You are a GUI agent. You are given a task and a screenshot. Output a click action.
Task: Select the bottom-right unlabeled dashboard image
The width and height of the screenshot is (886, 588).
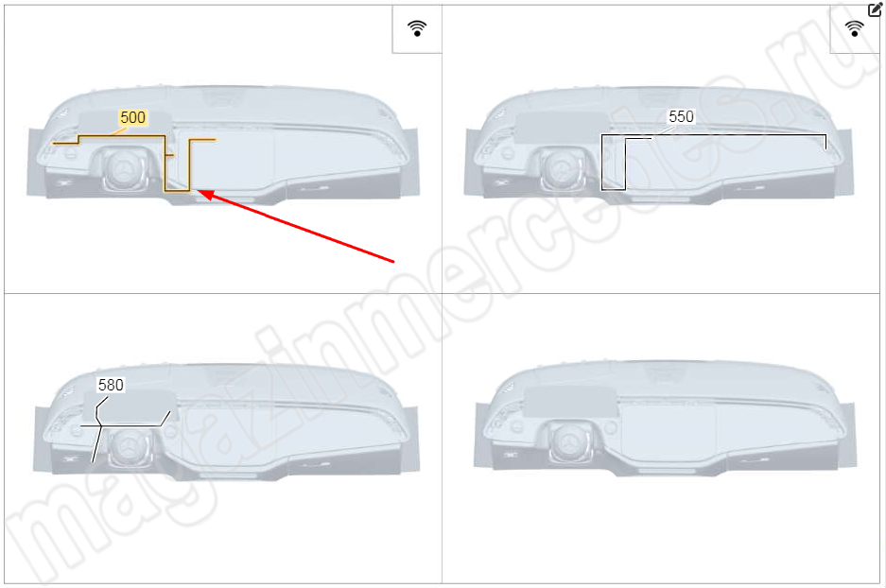[x=665, y=418]
